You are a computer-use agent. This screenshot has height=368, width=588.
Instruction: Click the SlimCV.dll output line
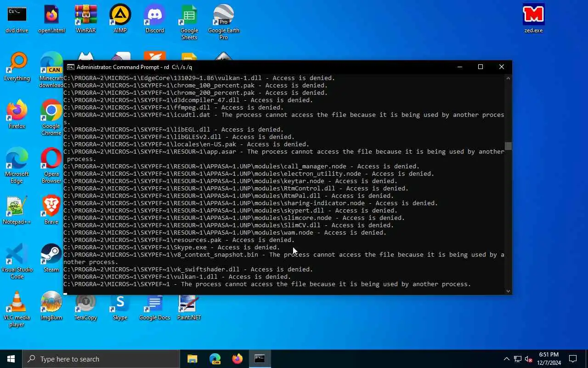[x=228, y=225]
